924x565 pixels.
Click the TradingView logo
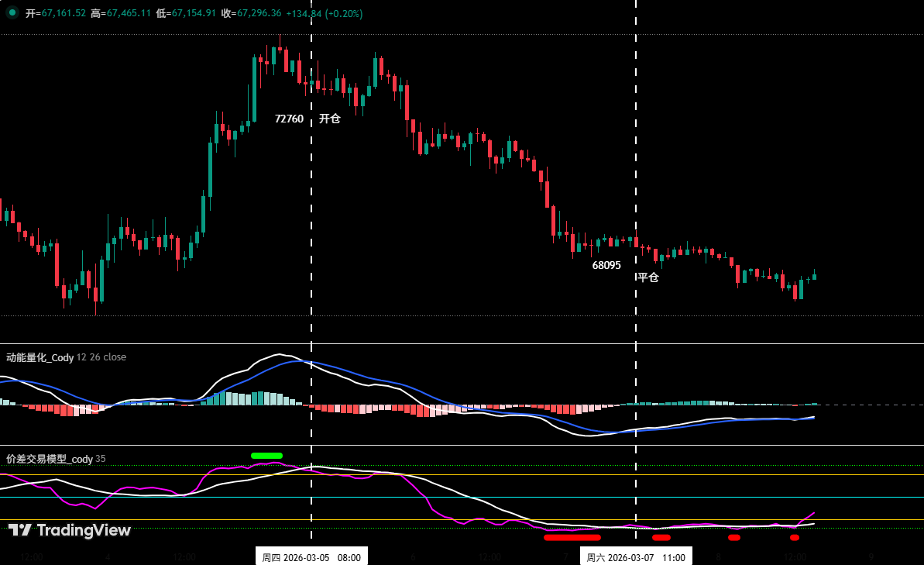pyautogui.click(x=70, y=530)
